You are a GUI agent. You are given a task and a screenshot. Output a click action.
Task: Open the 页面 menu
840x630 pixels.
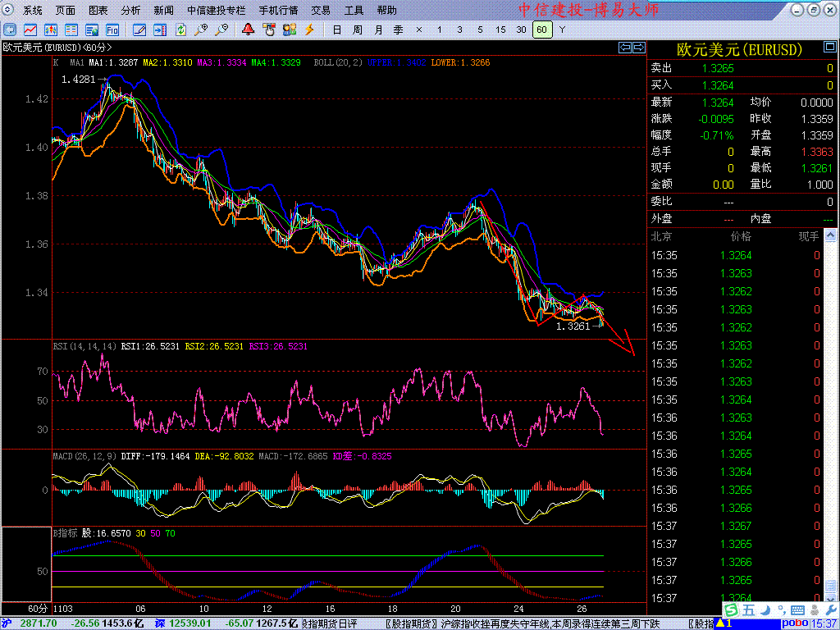[x=66, y=10]
